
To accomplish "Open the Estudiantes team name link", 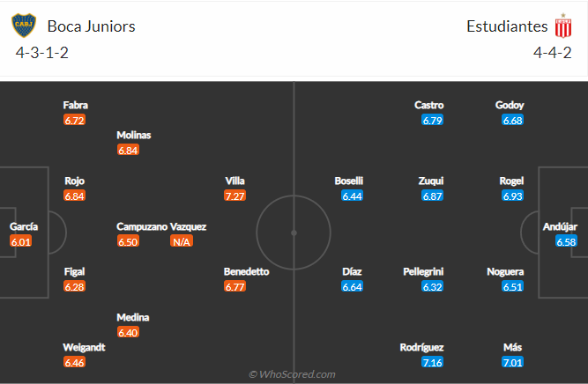I will pos(507,26).
